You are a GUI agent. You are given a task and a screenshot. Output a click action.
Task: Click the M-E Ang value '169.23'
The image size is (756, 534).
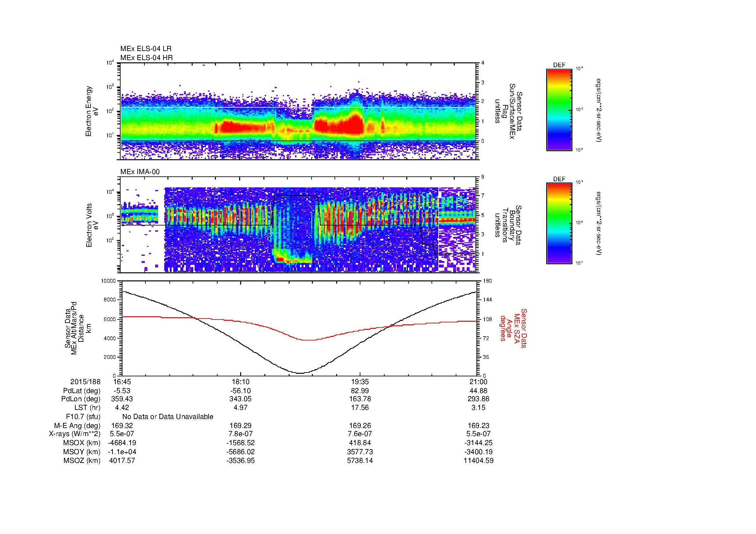[479, 426]
